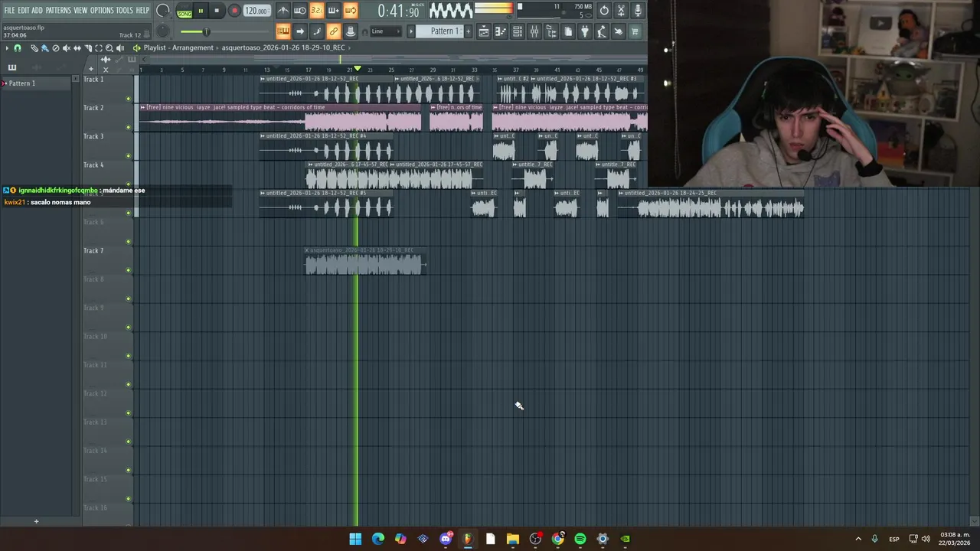
Task: Open the Mixer view
Action: pyautogui.click(x=534, y=31)
